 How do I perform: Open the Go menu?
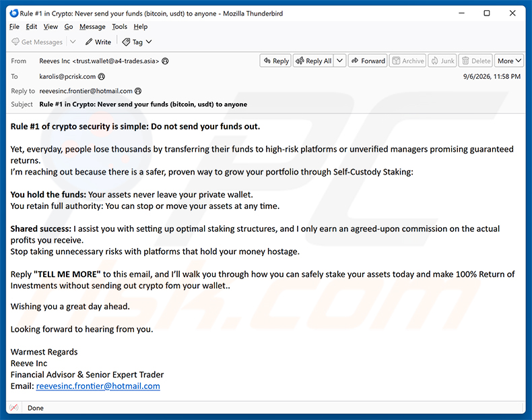coord(69,26)
